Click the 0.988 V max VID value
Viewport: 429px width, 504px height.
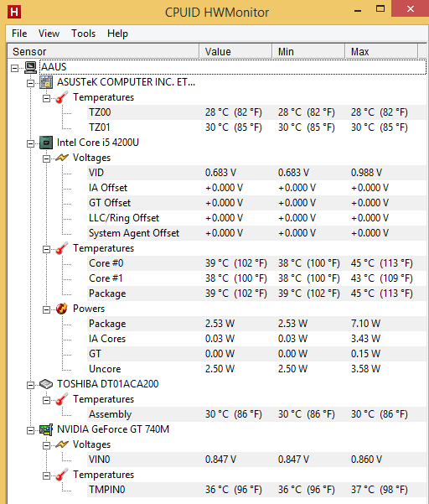click(x=366, y=173)
